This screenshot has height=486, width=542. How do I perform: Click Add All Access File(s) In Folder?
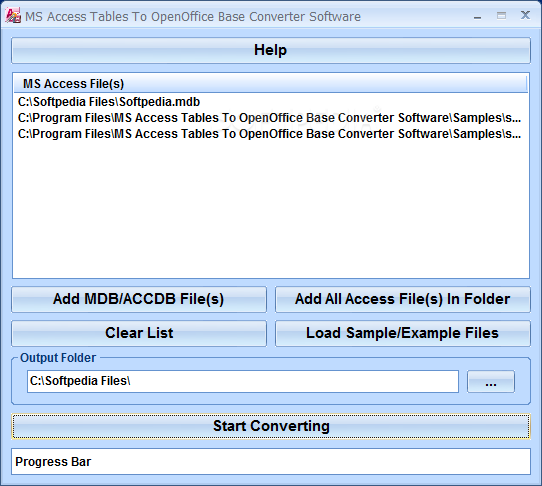point(403,299)
